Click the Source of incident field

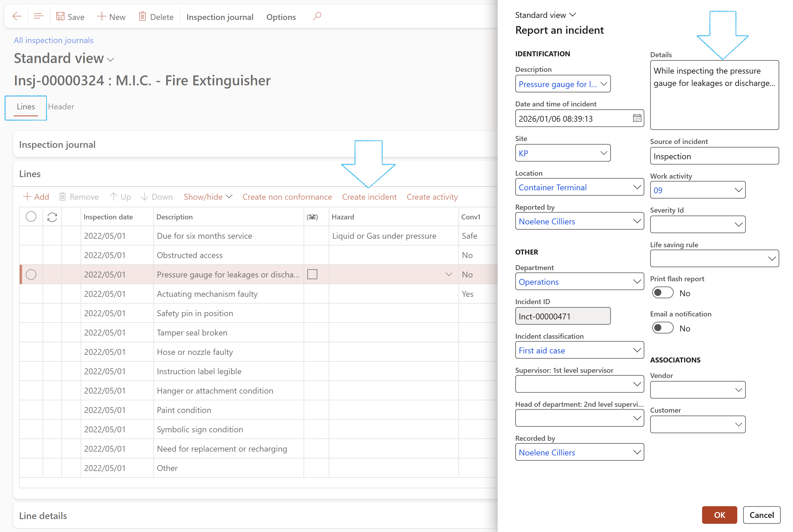point(714,156)
